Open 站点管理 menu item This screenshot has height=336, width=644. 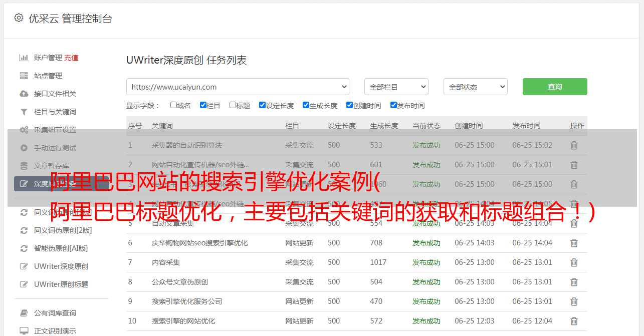click(x=48, y=76)
